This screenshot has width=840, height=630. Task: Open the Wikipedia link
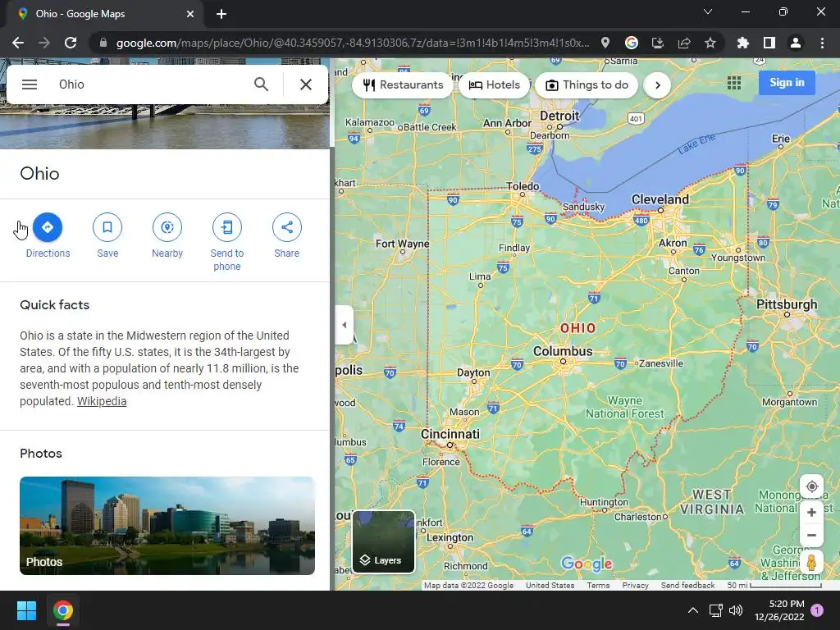[x=102, y=401]
